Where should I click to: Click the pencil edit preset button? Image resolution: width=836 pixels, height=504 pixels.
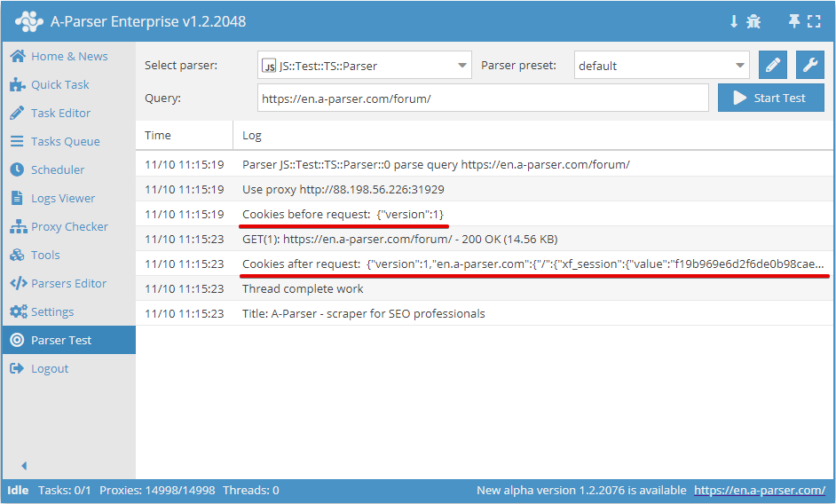[773, 65]
